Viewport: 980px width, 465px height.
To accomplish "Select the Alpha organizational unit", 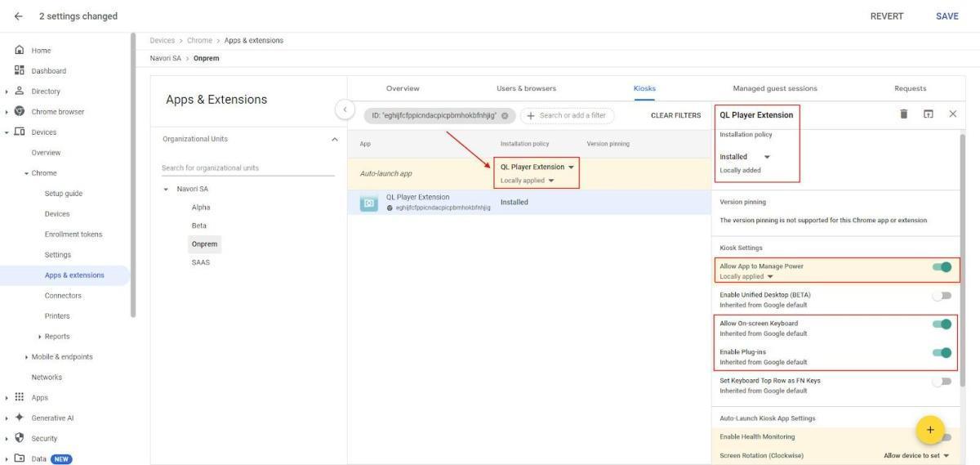I will (201, 208).
